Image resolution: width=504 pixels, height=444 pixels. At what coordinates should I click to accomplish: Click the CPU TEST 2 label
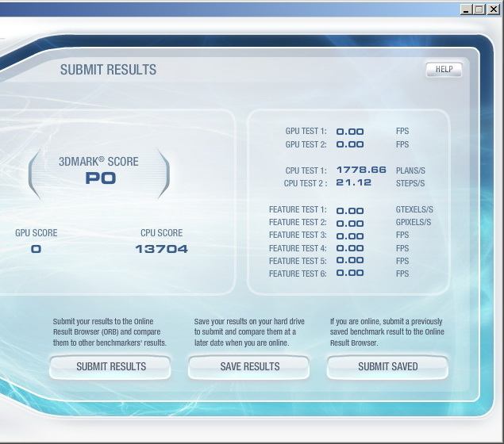(x=306, y=183)
